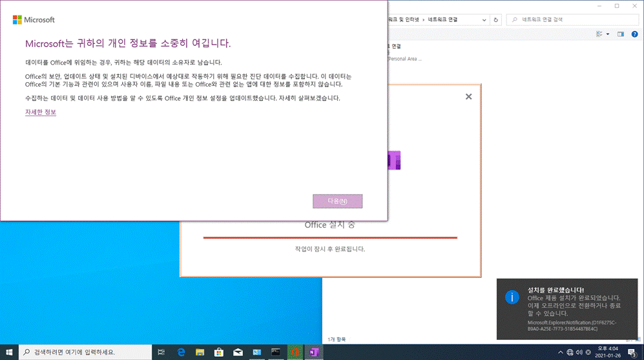644x360 pixels.
Task: Switch to the Command Prompt taskbar icon
Action: click(276, 352)
